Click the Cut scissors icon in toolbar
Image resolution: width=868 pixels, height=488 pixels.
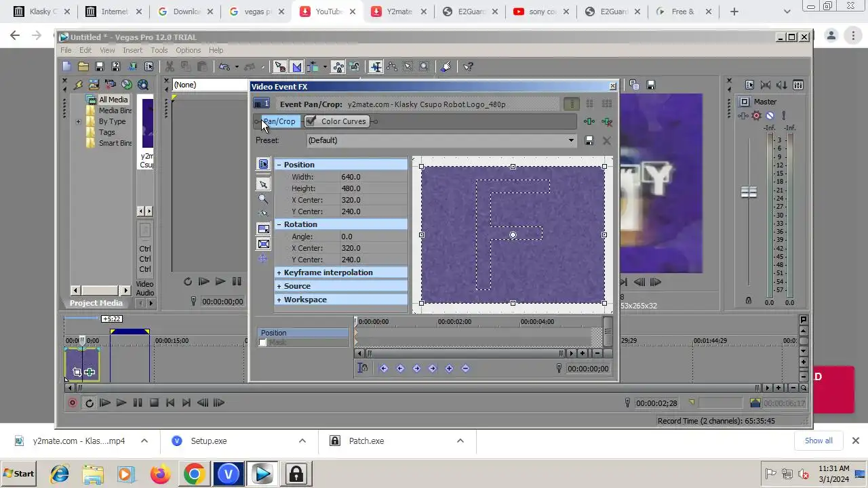pos(170,66)
